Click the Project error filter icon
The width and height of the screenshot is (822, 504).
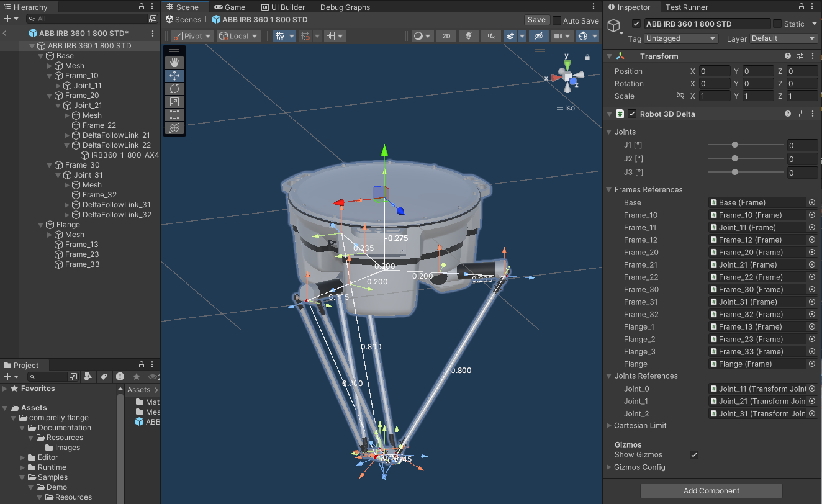tap(120, 376)
